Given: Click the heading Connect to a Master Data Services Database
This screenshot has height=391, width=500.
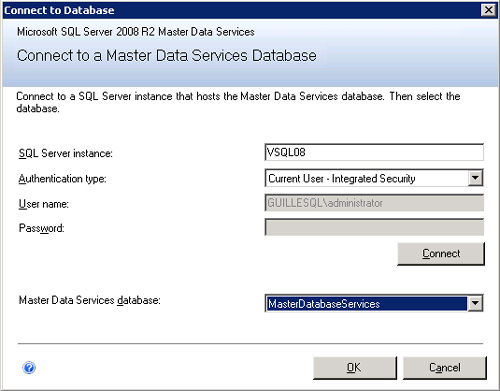Looking at the screenshot, I should point(167,55).
